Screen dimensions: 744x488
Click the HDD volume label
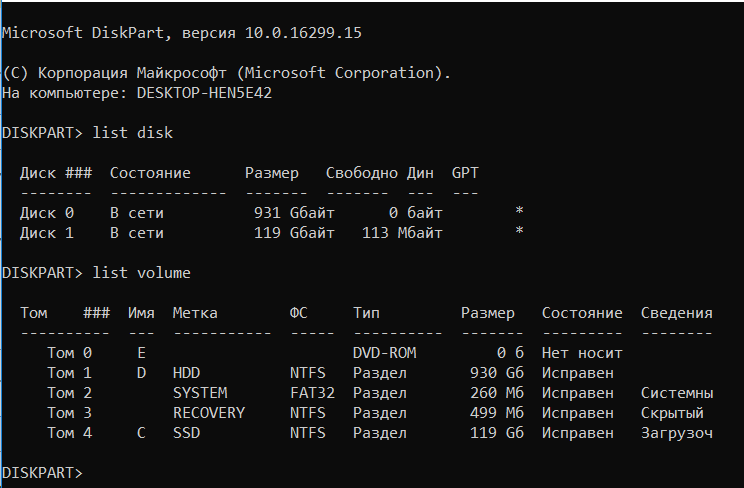click(x=186, y=372)
